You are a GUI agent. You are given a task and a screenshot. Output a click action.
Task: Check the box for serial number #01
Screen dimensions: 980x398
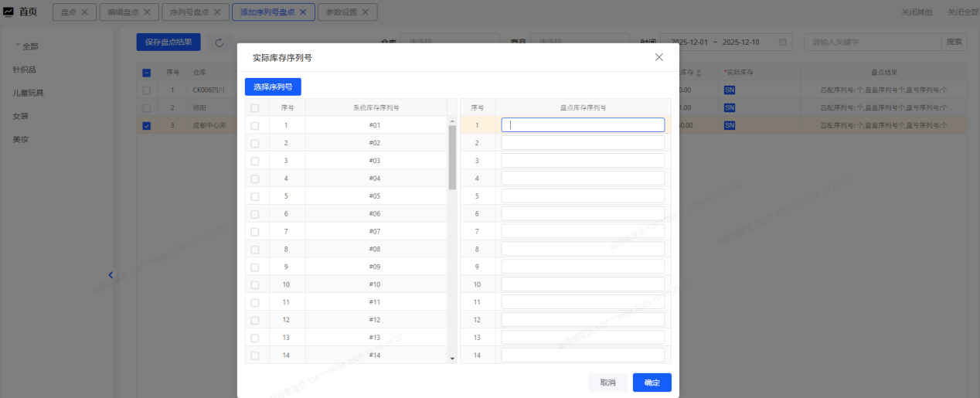click(x=255, y=125)
